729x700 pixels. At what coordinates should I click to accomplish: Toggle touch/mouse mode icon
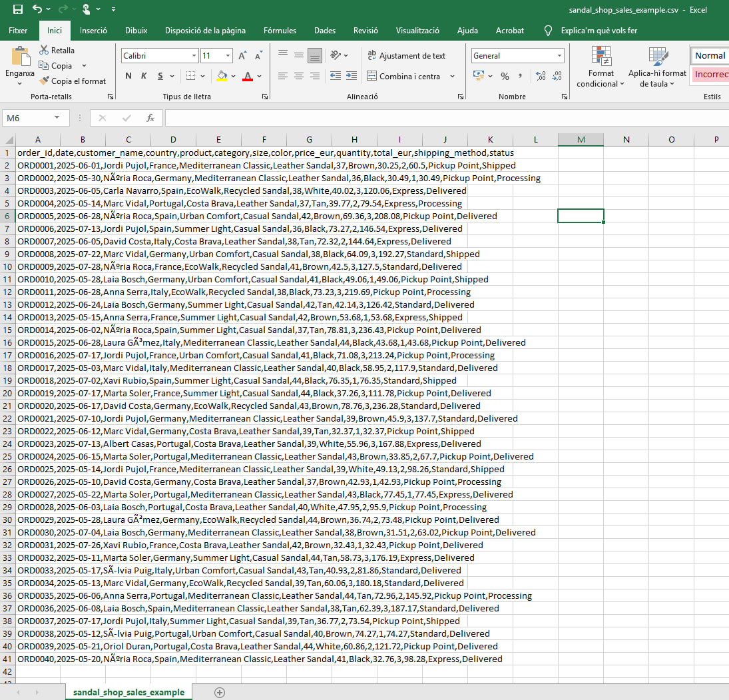(86, 9)
